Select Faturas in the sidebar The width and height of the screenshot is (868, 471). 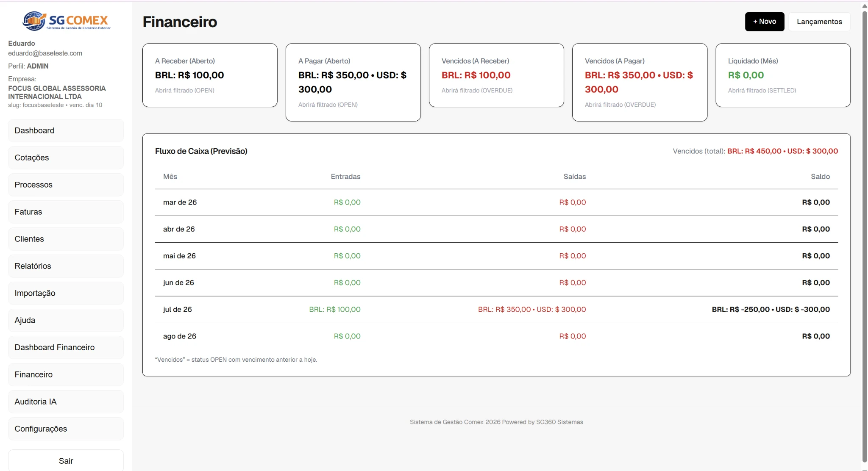(x=66, y=212)
